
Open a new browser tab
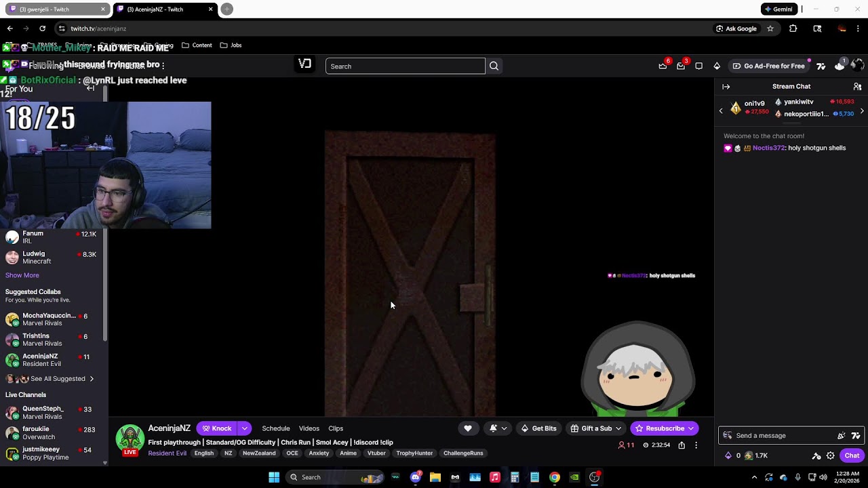coord(226,9)
